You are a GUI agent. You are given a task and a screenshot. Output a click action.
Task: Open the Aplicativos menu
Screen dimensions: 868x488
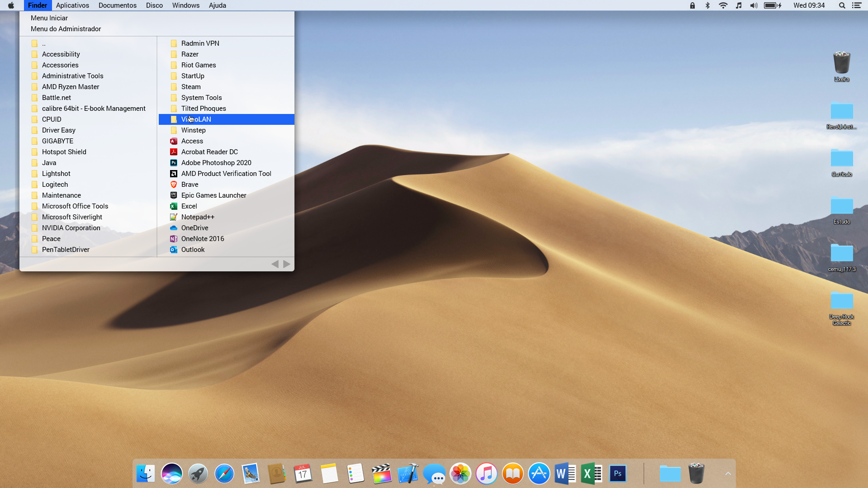(72, 5)
